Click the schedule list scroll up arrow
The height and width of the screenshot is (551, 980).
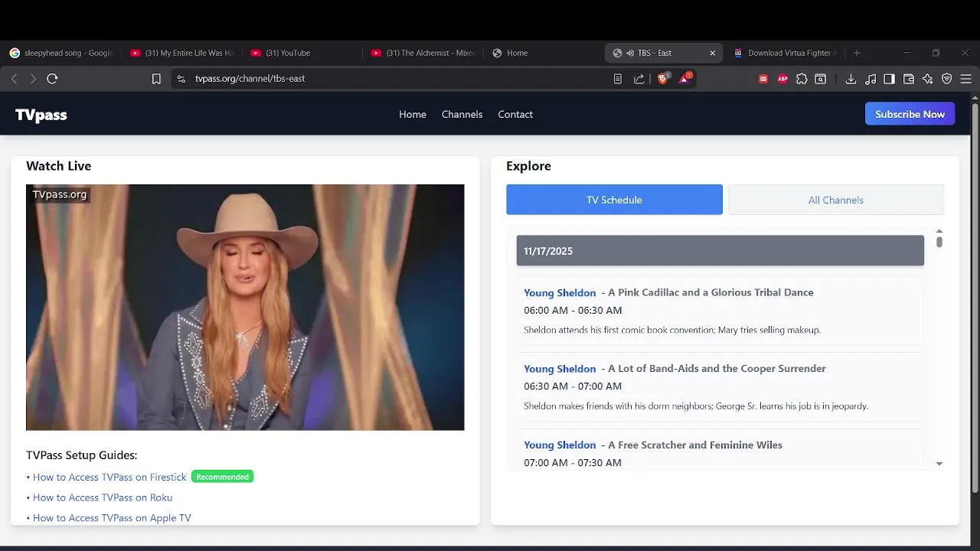coord(939,231)
